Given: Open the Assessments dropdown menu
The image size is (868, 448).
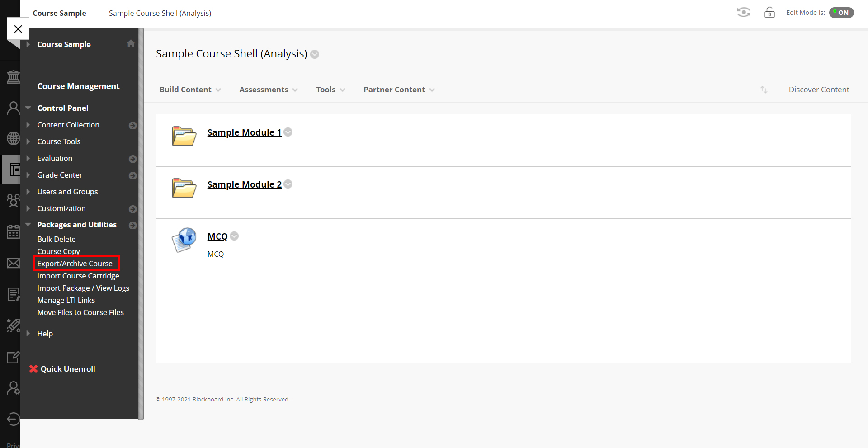Looking at the screenshot, I should [269, 90].
